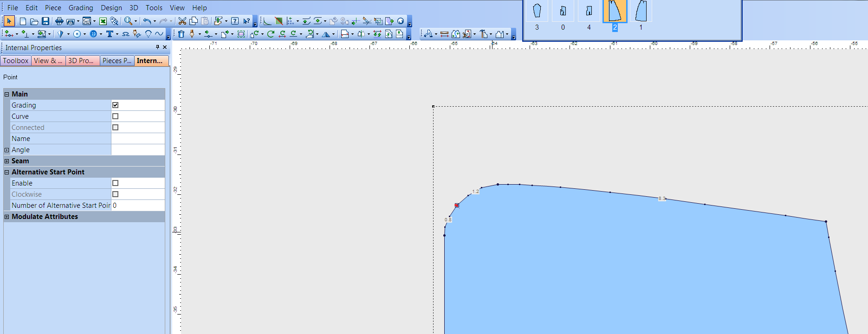Toggle the Connected checkbox

point(115,128)
